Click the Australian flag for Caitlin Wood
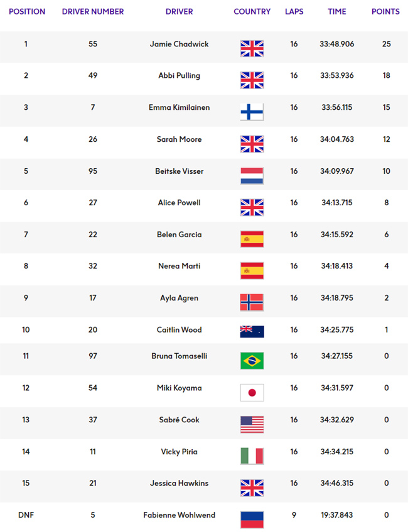Screen dimensions: 408x532 [252, 331]
